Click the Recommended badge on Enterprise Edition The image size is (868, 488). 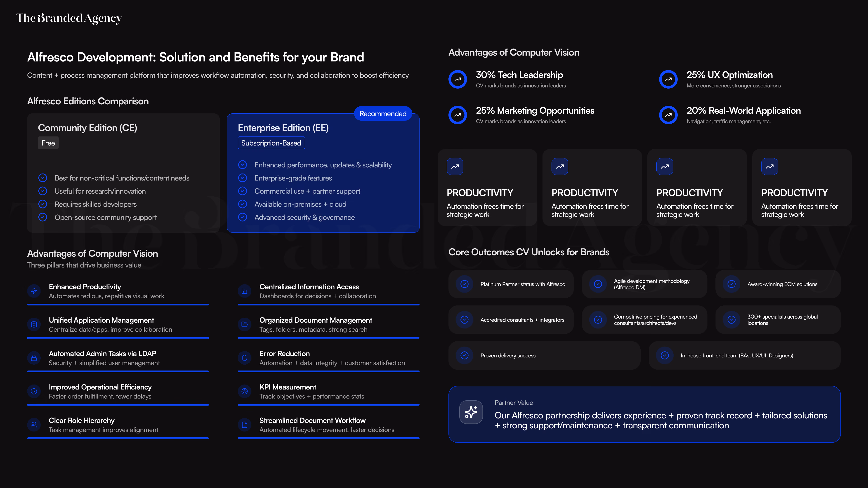click(383, 114)
